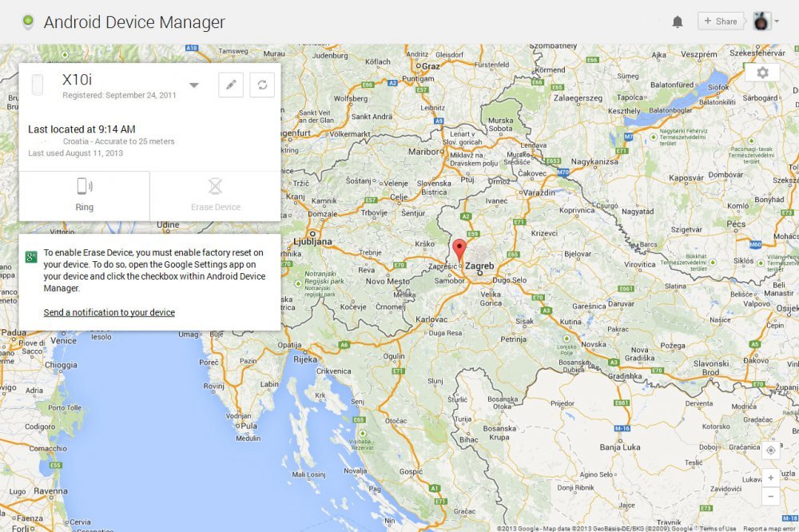
Task: Click the Share button
Action: 721,22
